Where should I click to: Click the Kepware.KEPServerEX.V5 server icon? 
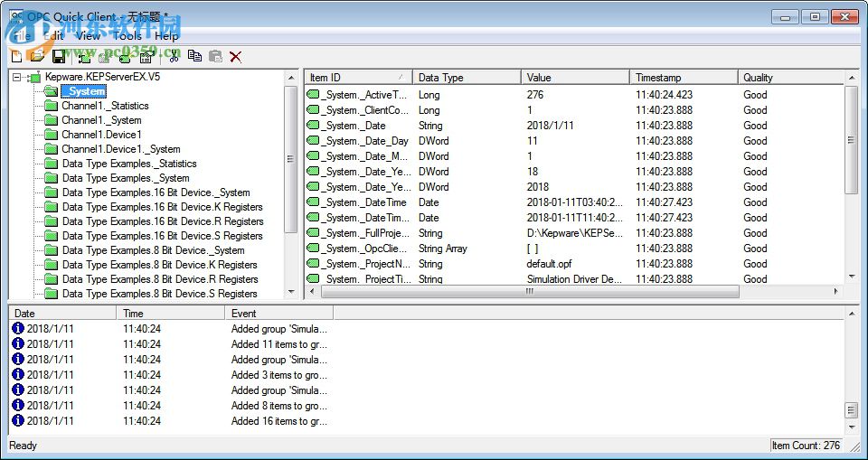[x=33, y=78]
